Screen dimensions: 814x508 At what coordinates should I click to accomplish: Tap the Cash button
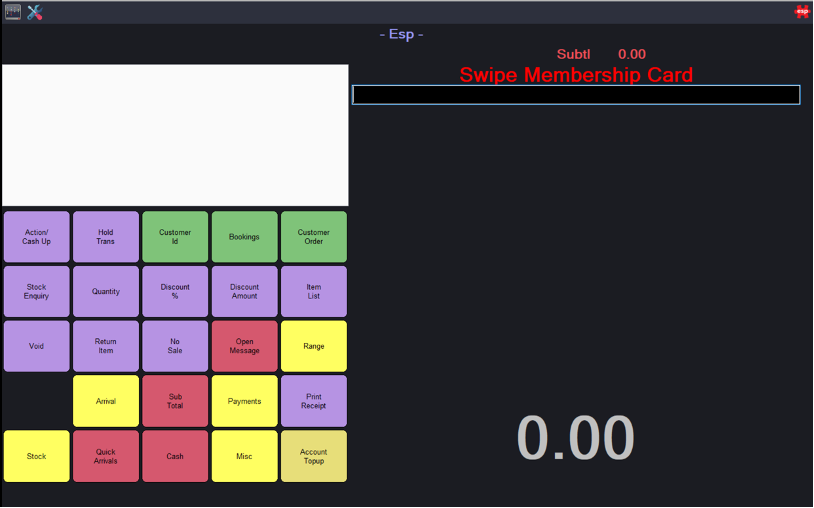[x=175, y=456]
